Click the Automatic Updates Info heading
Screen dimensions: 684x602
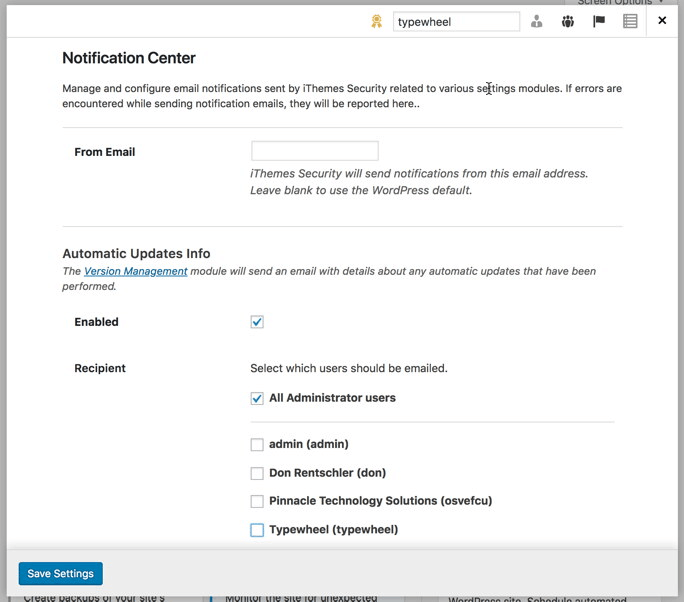(x=136, y=253)
